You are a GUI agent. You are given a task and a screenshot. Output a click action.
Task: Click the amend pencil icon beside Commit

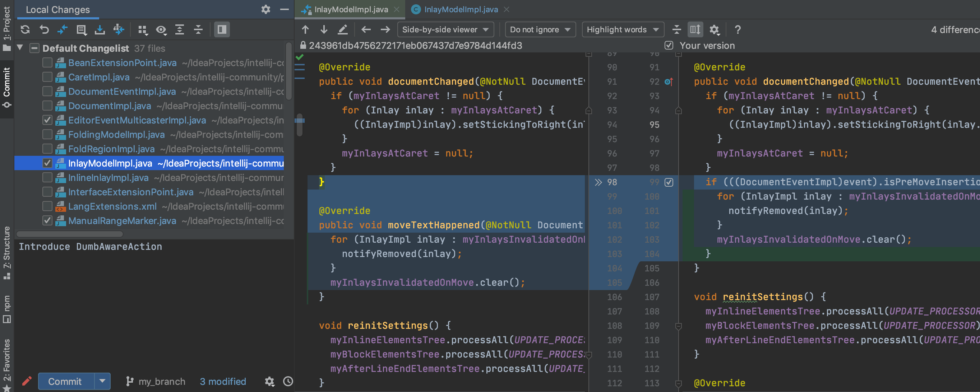(x=27, y=381)
